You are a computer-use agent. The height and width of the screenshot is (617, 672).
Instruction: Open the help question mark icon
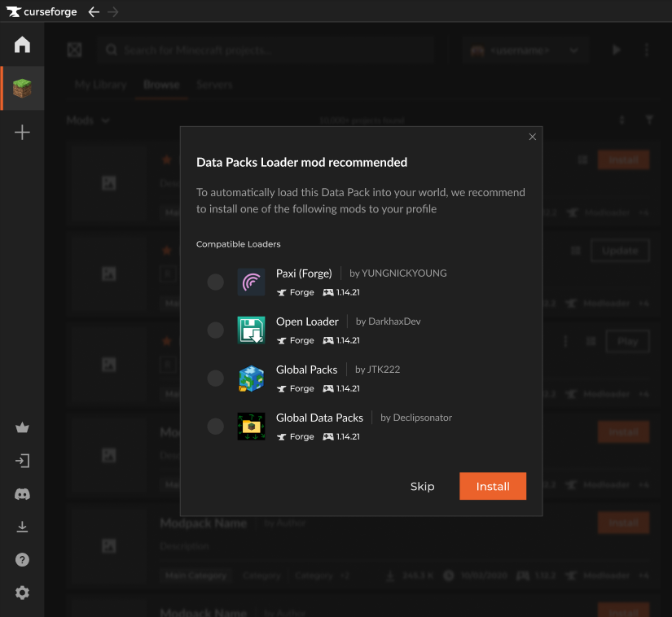coord(22,560)
